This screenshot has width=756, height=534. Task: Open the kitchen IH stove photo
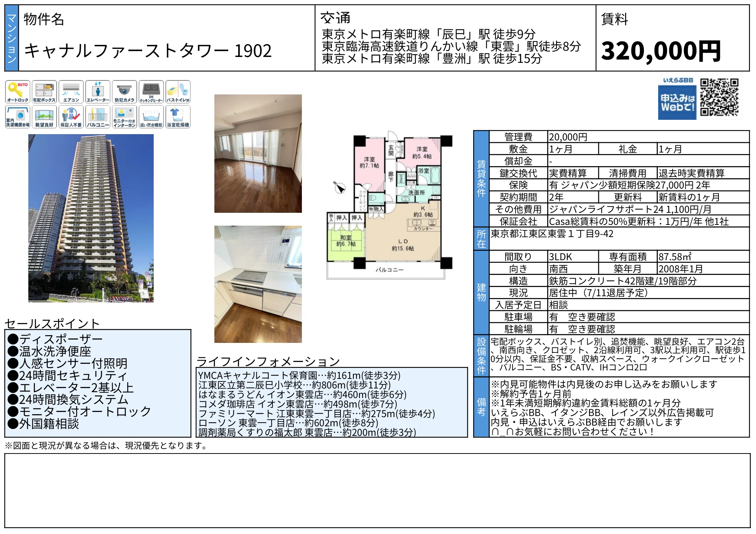258,284
